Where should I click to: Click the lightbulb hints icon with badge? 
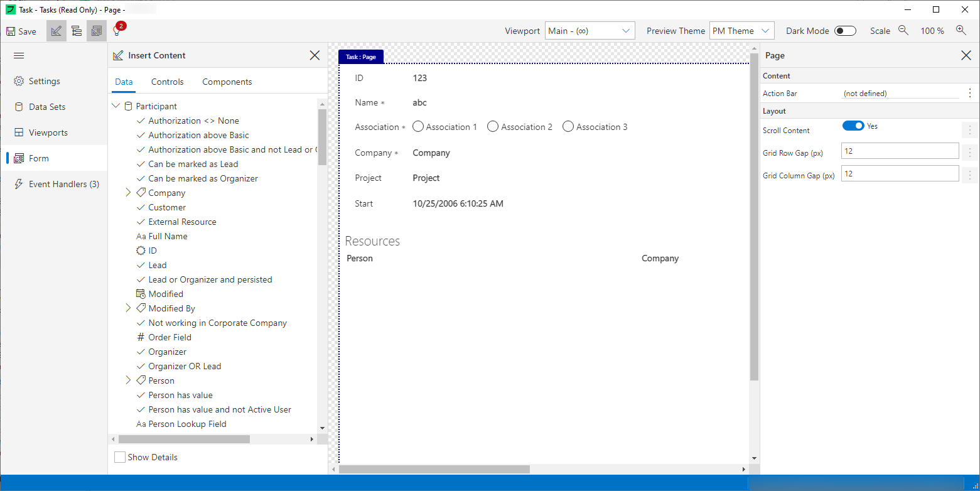coord(116,31)
